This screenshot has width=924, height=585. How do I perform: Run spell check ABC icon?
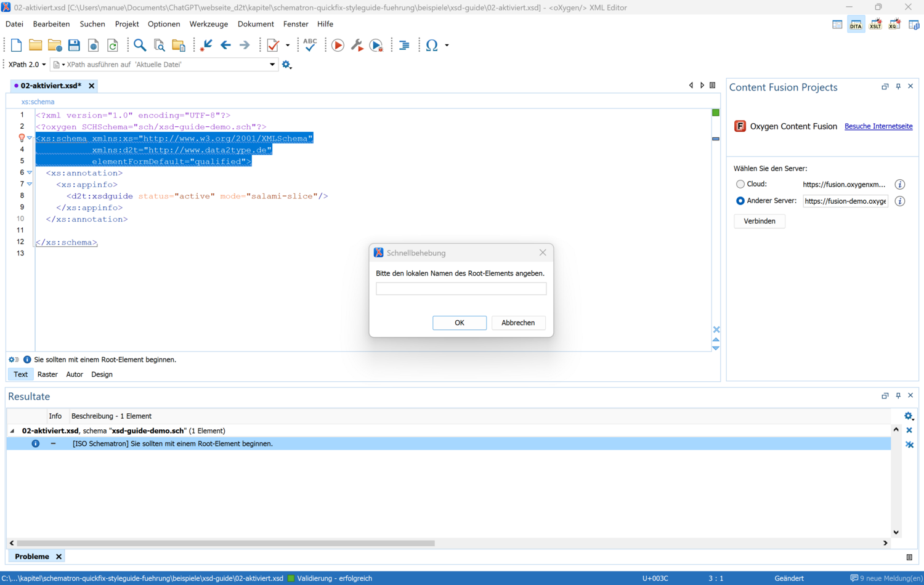click(310, 45)
